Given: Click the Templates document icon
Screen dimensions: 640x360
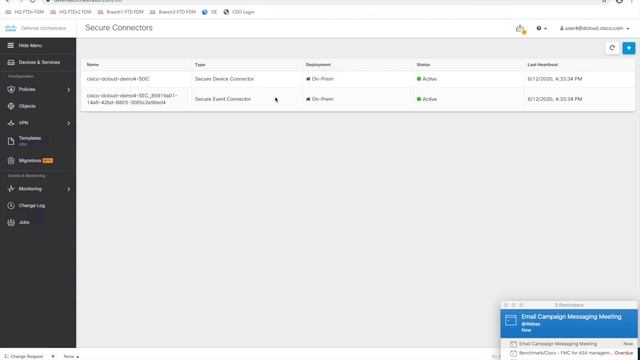Looking at the screenshot, I should click(11, 141).
